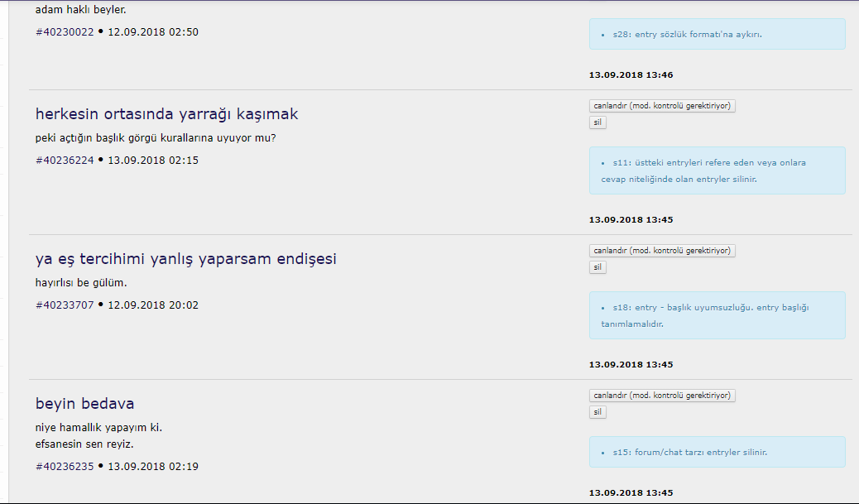859x504 pixels.
Task: Open the "beyin bedava" entry title
Action: 84,404
